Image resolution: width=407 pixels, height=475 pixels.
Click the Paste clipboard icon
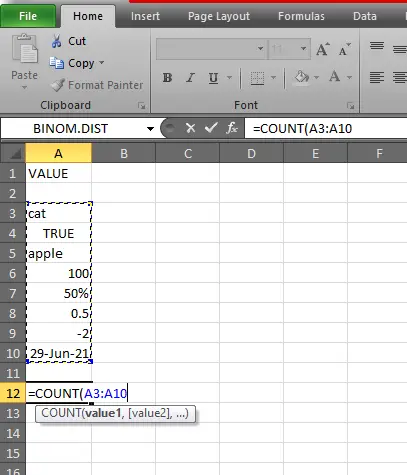click(25, 48)
